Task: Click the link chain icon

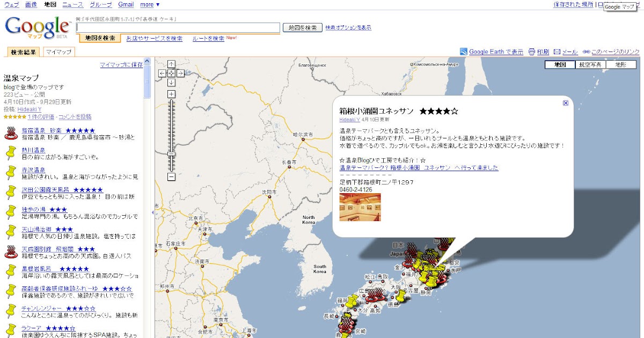Action: point(587,52)
